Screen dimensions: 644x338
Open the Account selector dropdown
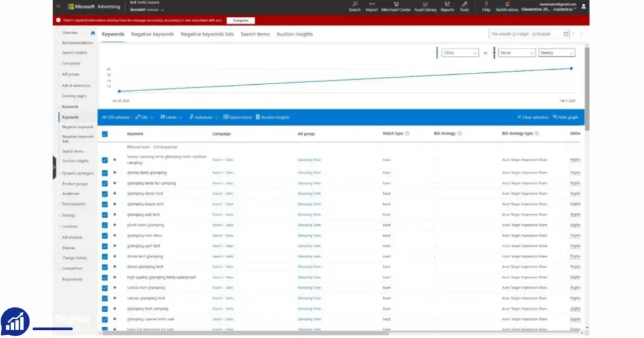point(147,10)
